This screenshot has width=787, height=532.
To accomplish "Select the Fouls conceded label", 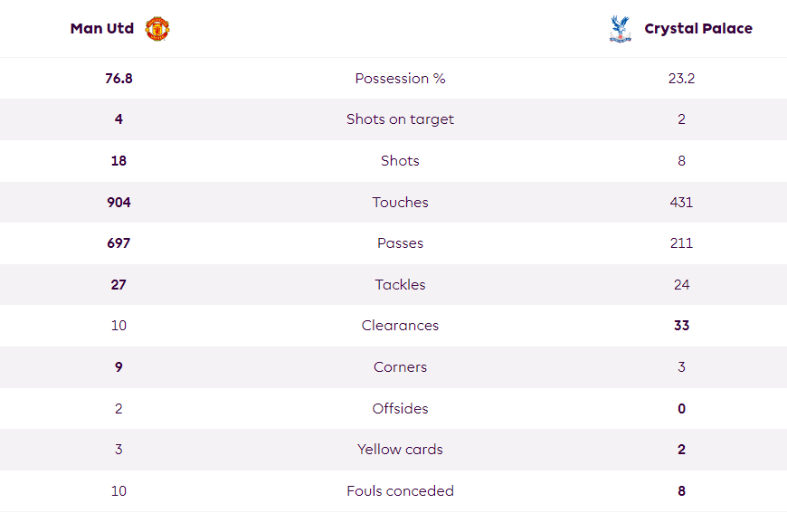I will pos(400,491).
